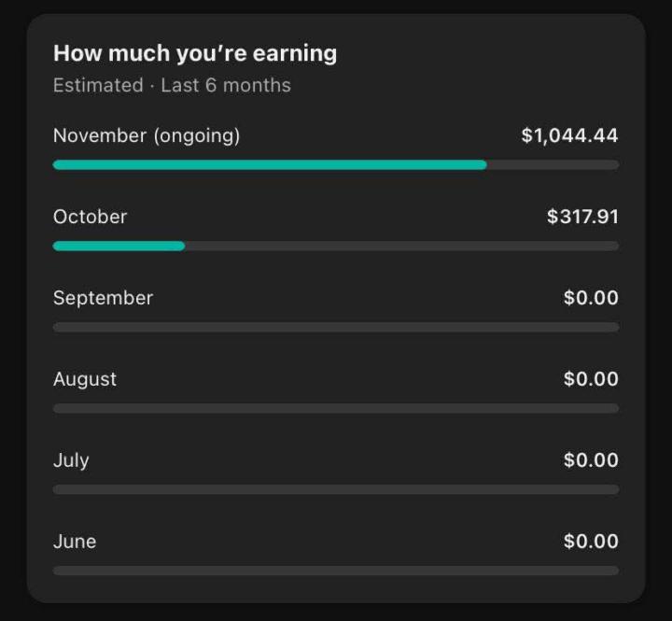Click the October month label
672x621 pixels.
90,217
